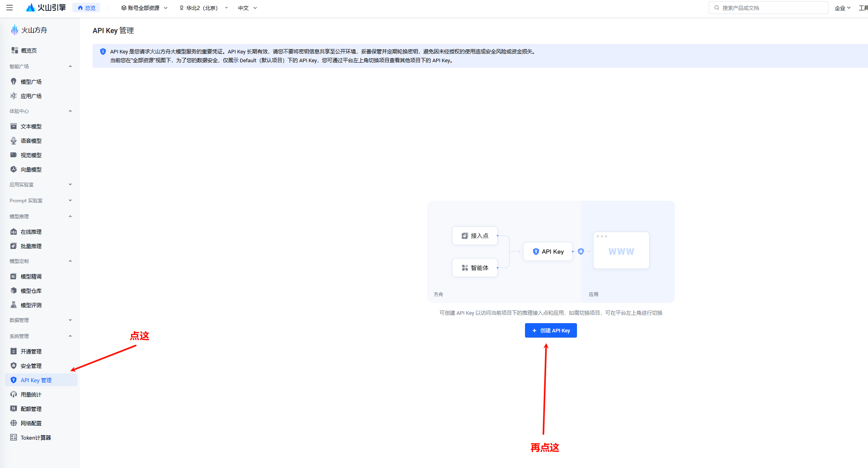Screen dimensions: 868x468
Task: Click the 网络配置 globe icon
Action: point(14,423)
